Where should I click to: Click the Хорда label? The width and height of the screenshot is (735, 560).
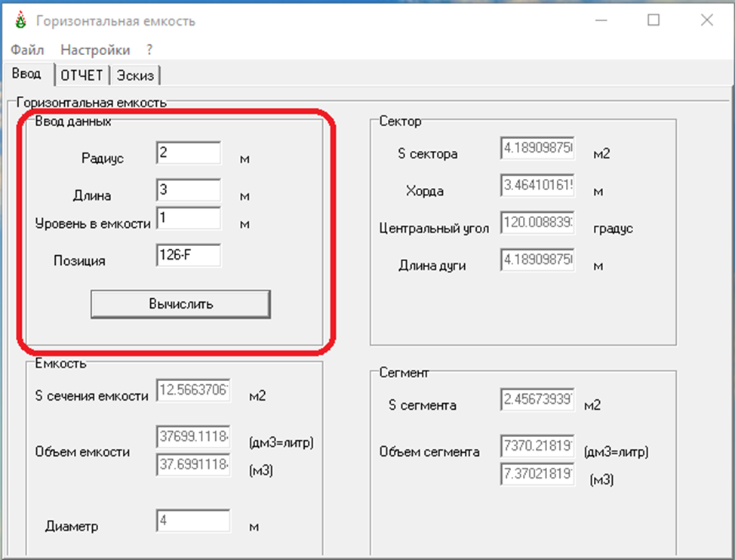click(x=425, y=191)
